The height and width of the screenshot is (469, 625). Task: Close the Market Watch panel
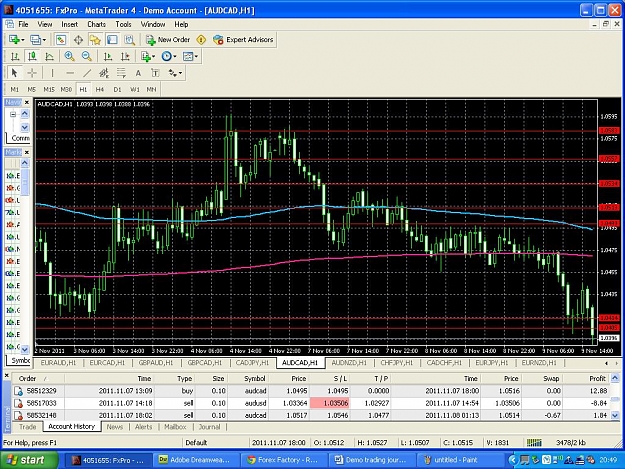pyautogui.click(x=27, y=152)
